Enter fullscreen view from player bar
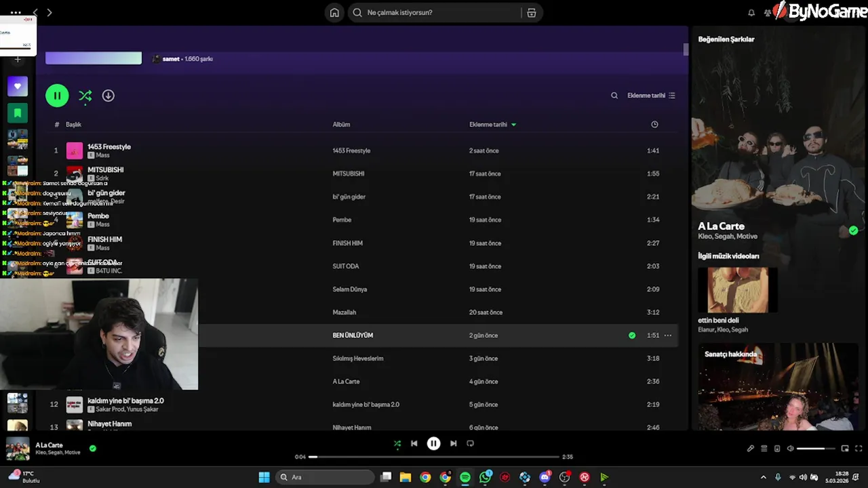 [859, 448]
